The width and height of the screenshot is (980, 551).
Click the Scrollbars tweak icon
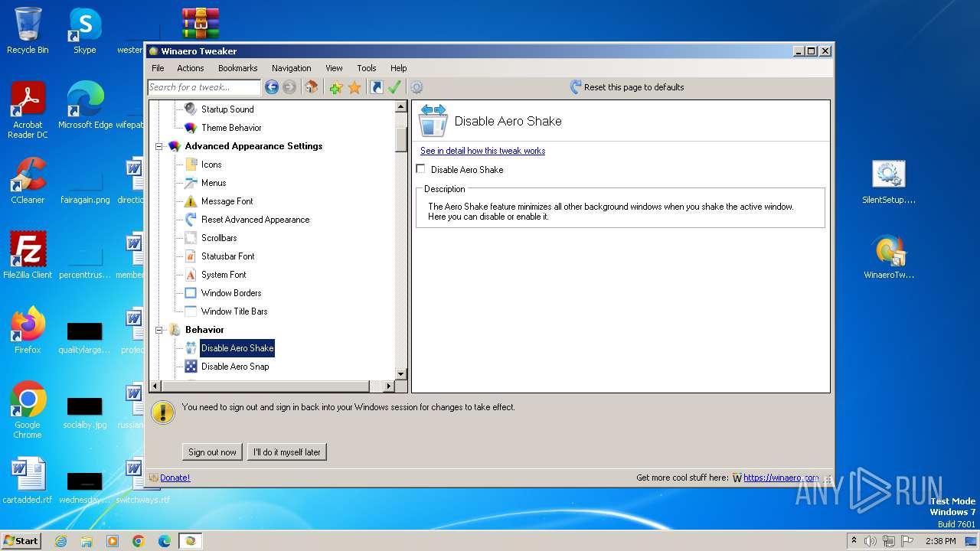pyautogui.click(x=191, y=238)
